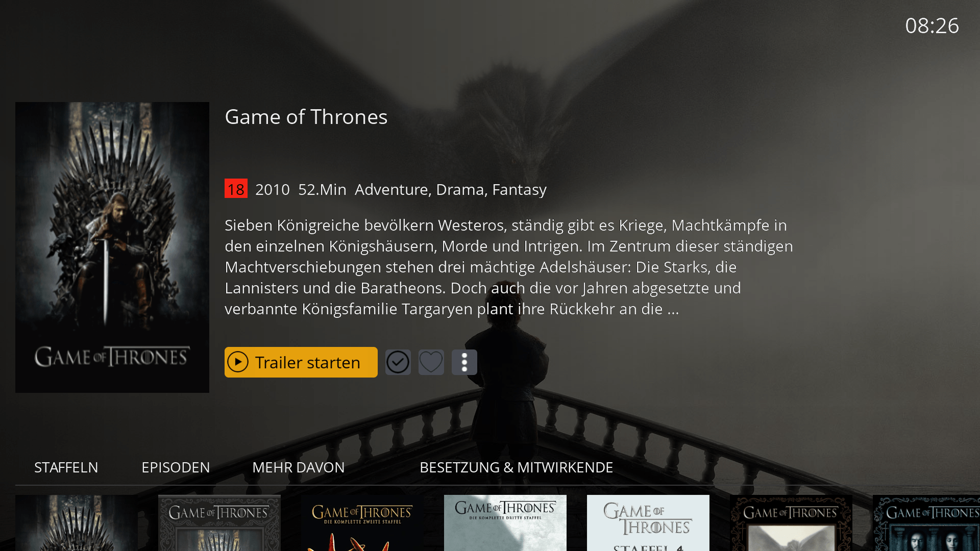
Task: Select the Komplette Dritte Staffel cover
Action: [505, 523]
